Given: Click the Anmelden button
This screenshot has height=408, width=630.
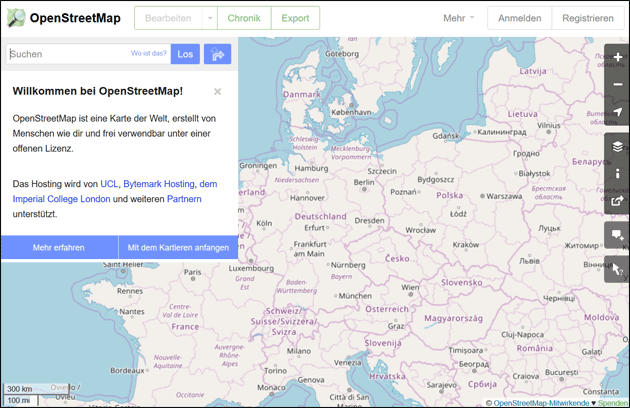Looking at the screenshot, I should pos(520,18).
